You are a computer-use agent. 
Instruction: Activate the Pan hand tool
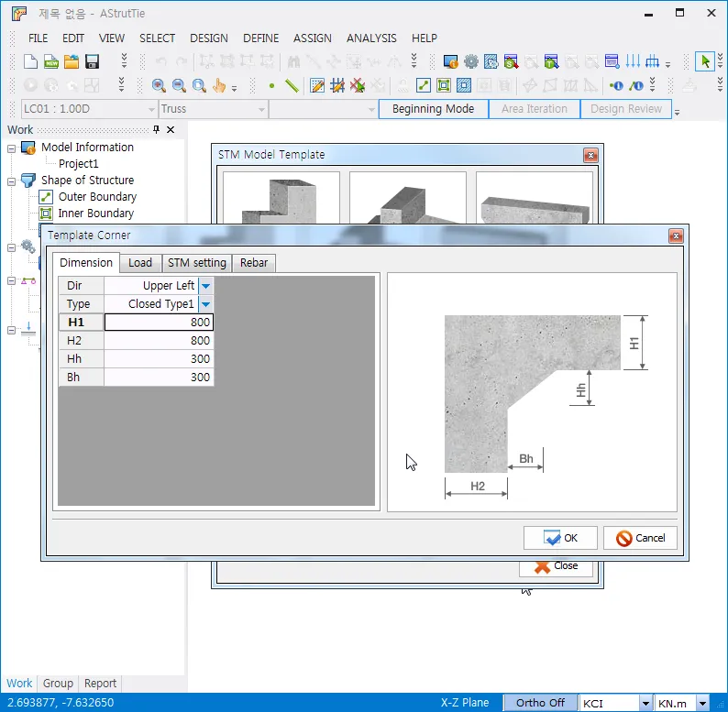coord(219,85)
